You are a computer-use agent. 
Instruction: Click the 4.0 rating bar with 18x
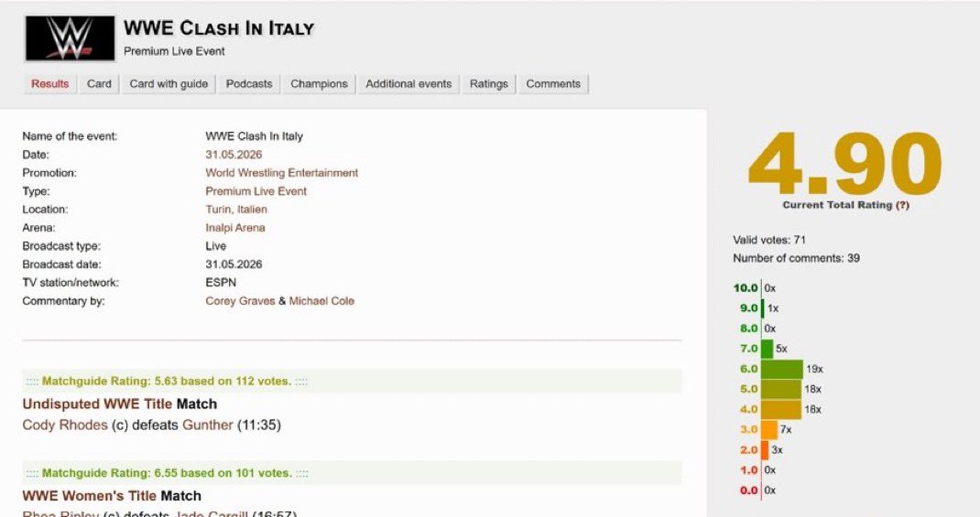pyautogui.click(x=781, y=410)
